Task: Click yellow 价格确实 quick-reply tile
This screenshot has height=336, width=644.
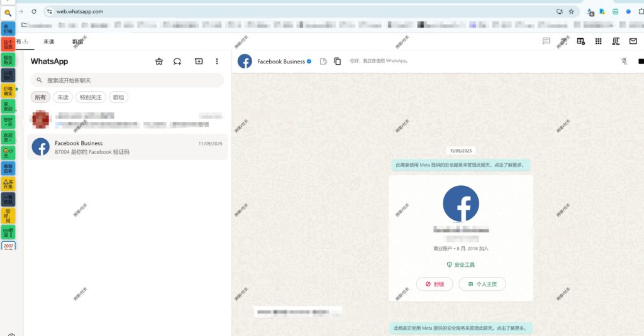Action: tap(8, 90)
